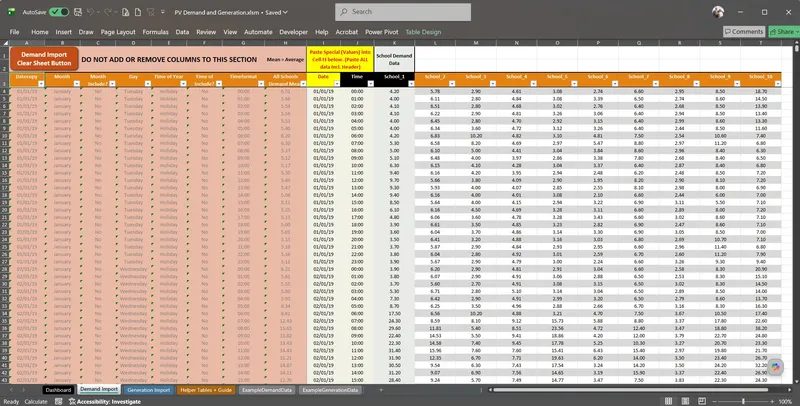
Task: Click horizontal scrollbar right arrow
Action: (x=788, y=390)
